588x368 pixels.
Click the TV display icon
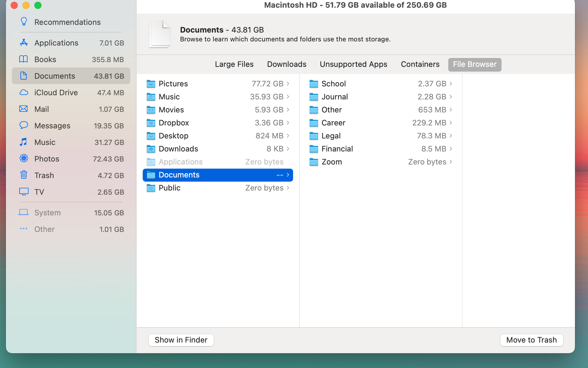coord(24,192)
